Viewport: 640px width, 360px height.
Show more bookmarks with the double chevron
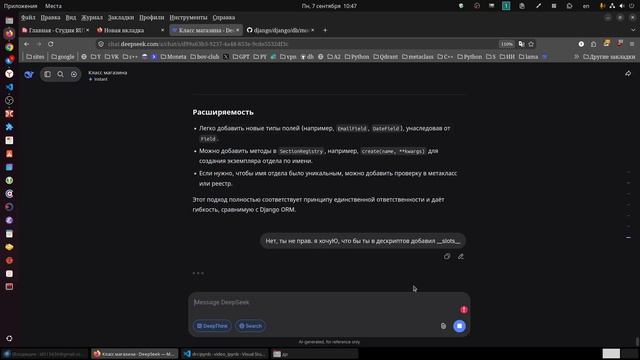pyautogui.click(x=576, y=57)
